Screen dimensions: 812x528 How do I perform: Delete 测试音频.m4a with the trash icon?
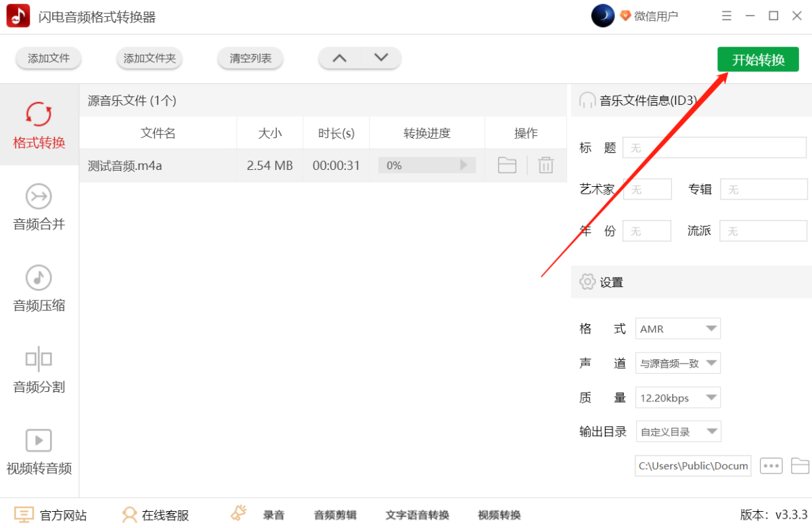(x=546, y=165)
